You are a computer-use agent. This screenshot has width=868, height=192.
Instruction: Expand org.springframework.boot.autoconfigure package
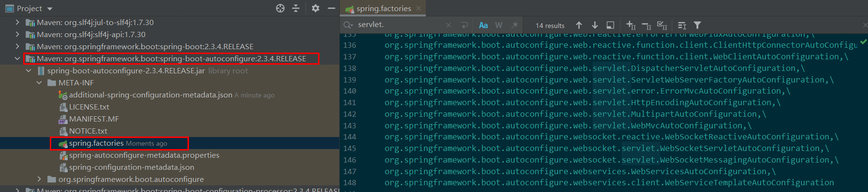(x=39, y=179)
